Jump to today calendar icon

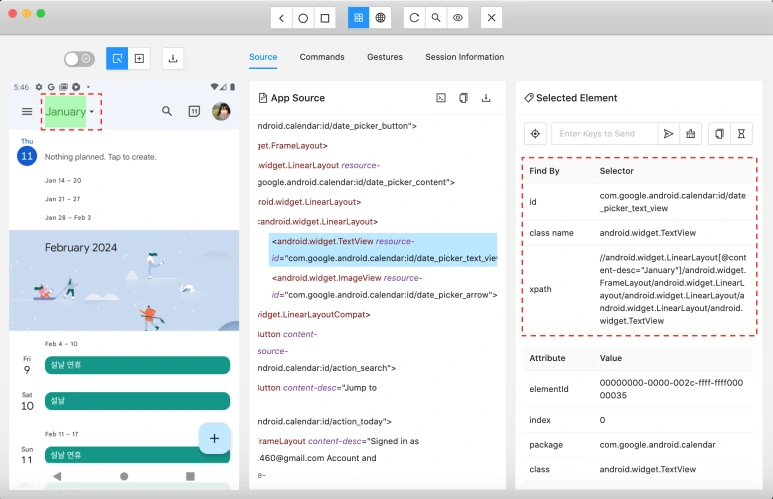click(194, 111)
